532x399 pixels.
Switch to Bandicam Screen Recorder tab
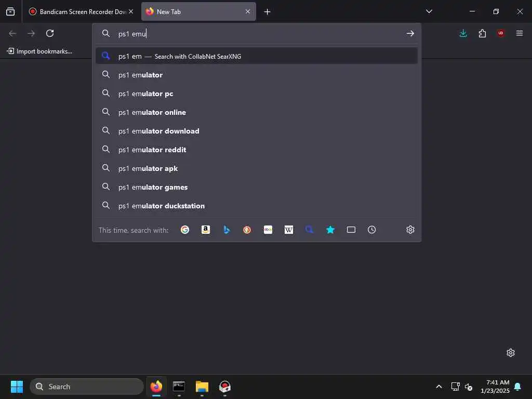tap(81, 11)
